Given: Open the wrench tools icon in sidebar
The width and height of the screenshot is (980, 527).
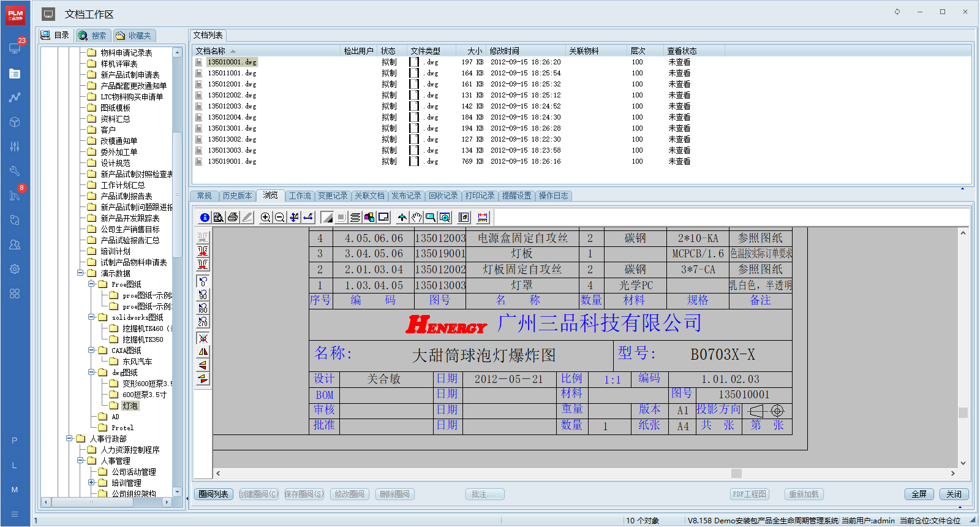Looking at the screenshot, I should (x=15, y=171).
